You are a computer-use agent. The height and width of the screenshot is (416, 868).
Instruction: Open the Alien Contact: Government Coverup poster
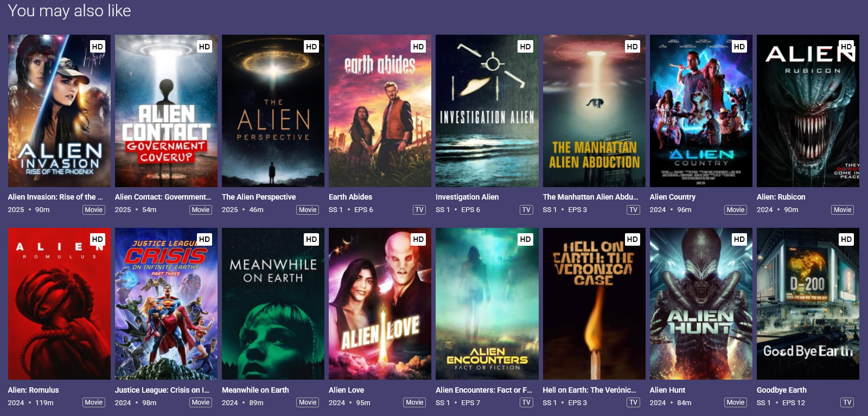click(x=166, y=111)
